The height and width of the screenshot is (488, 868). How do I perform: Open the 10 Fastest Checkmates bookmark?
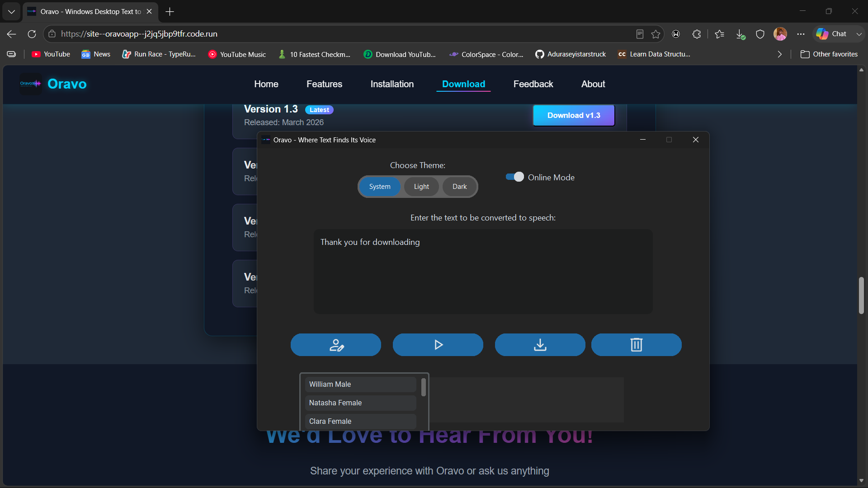click(x=315, y=54)
